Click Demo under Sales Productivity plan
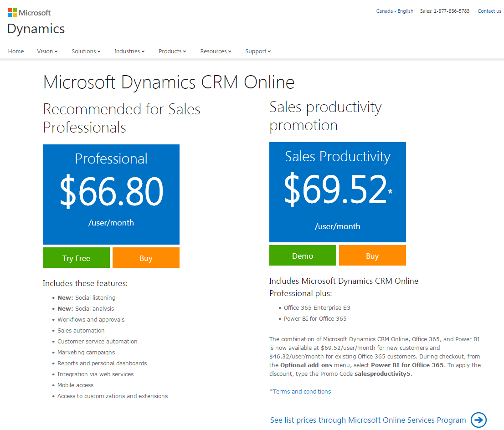Image resolution: width=504 pixels, height=430 pixels. click(x=303, y=256)
